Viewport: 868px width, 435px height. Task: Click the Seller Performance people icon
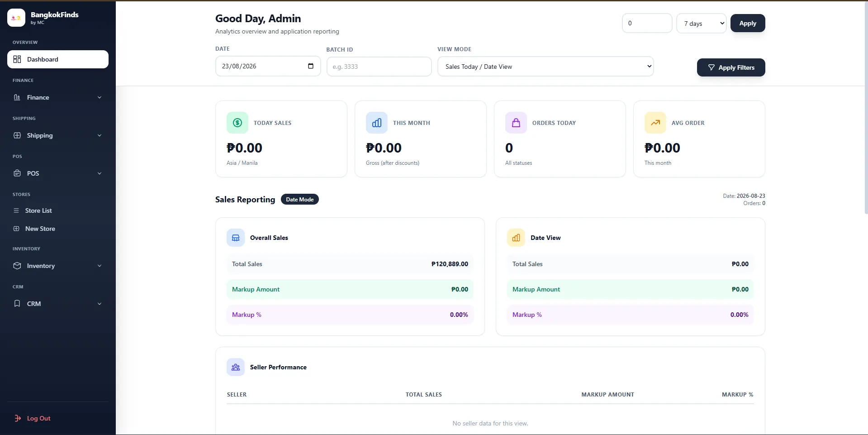(x=236, y=367)
